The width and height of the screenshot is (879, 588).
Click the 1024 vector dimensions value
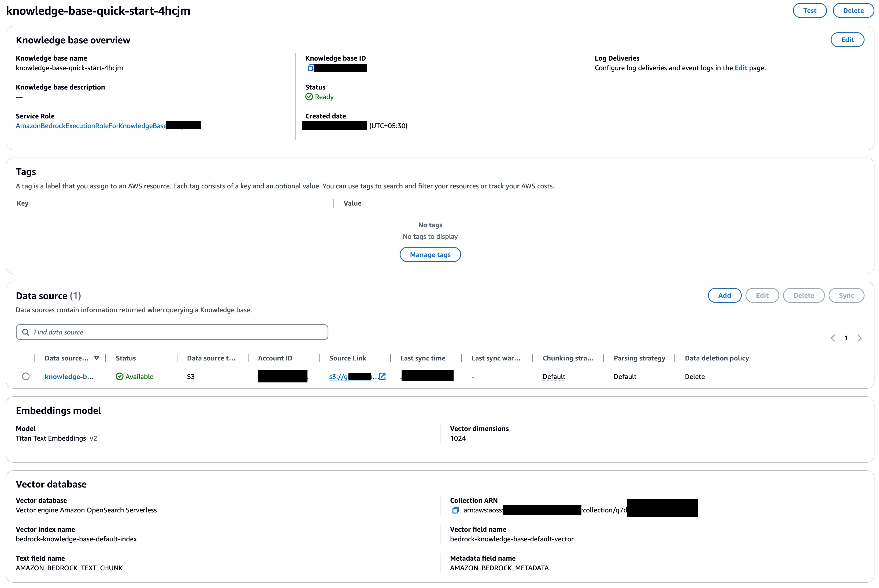[x=458, y=438]
